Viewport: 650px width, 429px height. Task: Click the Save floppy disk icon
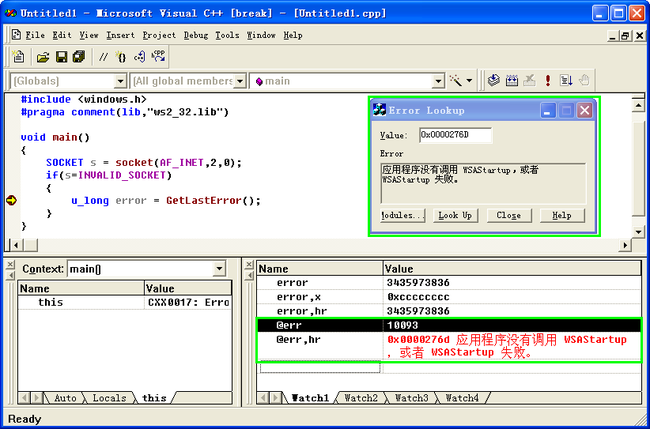pos(61,57)
